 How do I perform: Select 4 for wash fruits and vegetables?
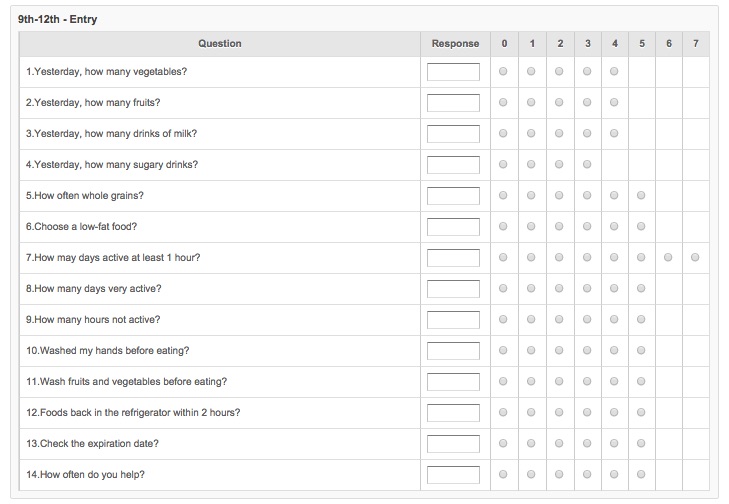(x=613, y=382)
